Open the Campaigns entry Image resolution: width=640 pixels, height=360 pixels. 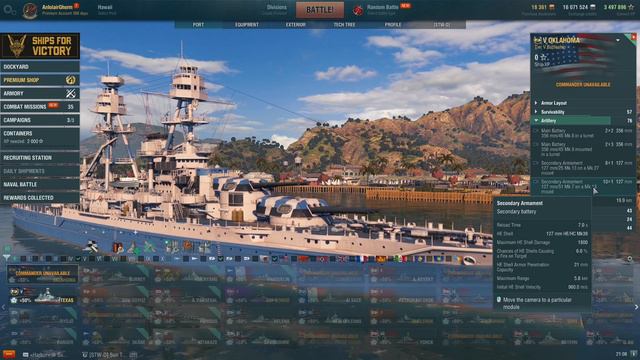[40, 120]
